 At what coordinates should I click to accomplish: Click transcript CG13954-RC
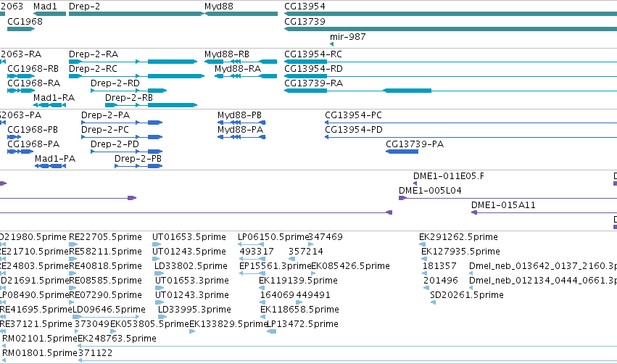pyautogui.click(x=450, y=62)
